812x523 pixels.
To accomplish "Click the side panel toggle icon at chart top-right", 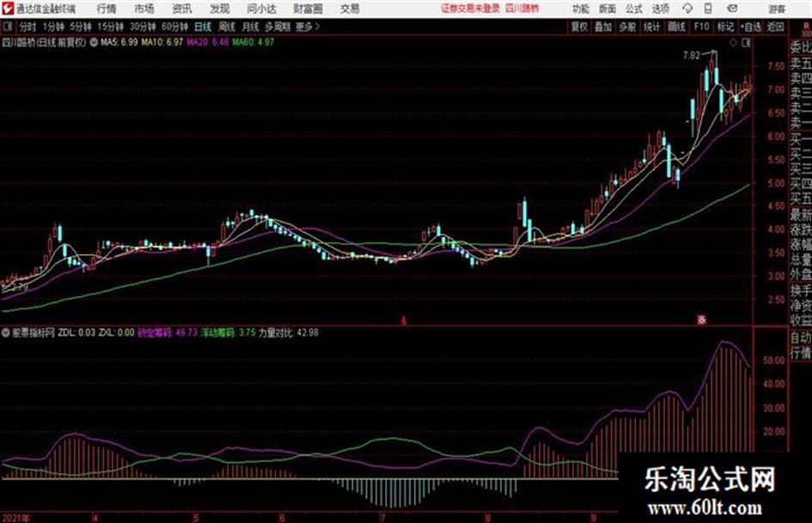I will pos(746,43).
